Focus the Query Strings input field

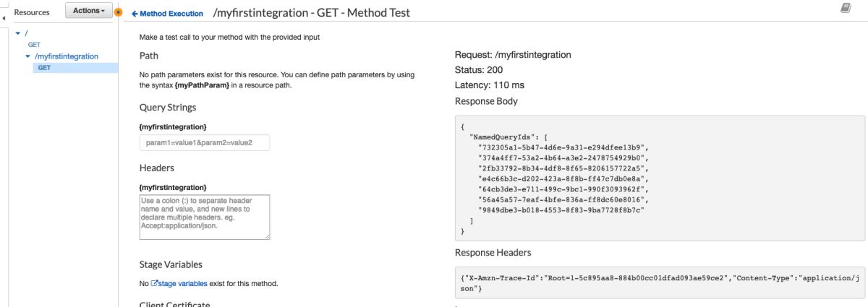tap(204, 142)
